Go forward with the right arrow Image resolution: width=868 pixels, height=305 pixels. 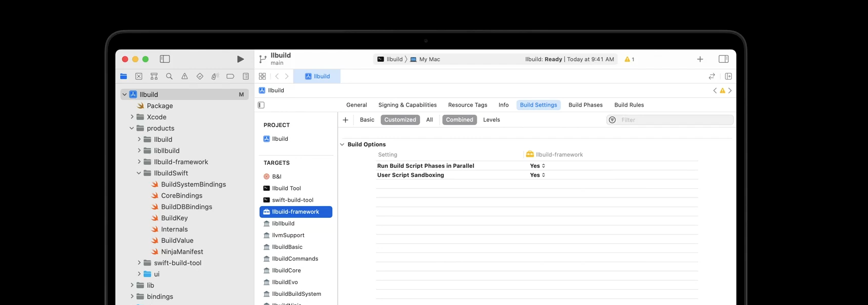click(x=287, y=77)
